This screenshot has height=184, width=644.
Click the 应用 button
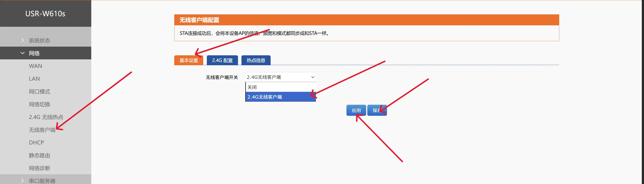[356, 110]
